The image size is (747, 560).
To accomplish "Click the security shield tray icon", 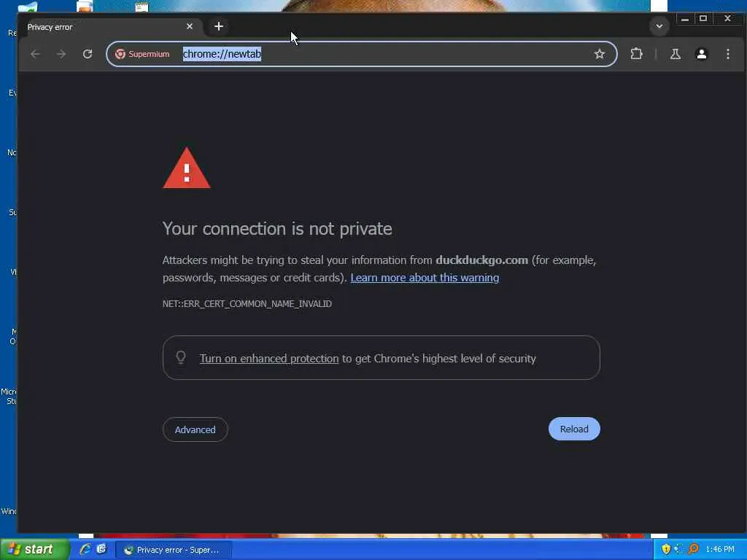I will click(x=665, y=550).
